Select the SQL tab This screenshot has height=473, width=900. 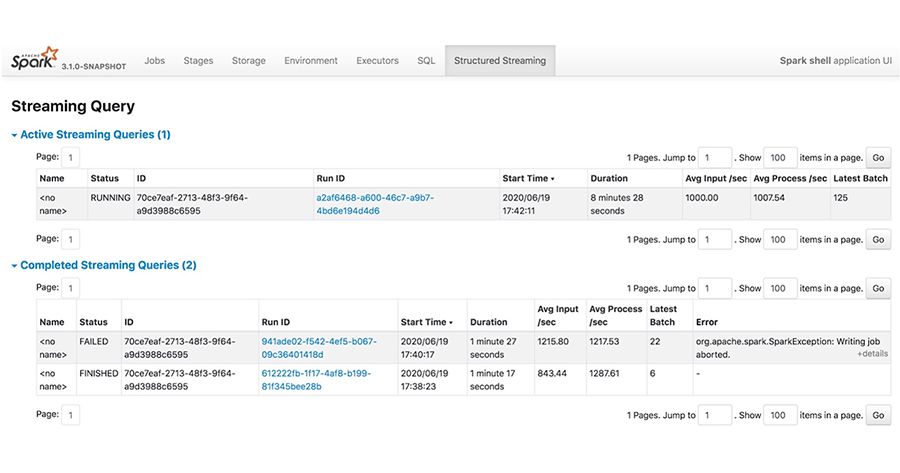tap(426, 61)
